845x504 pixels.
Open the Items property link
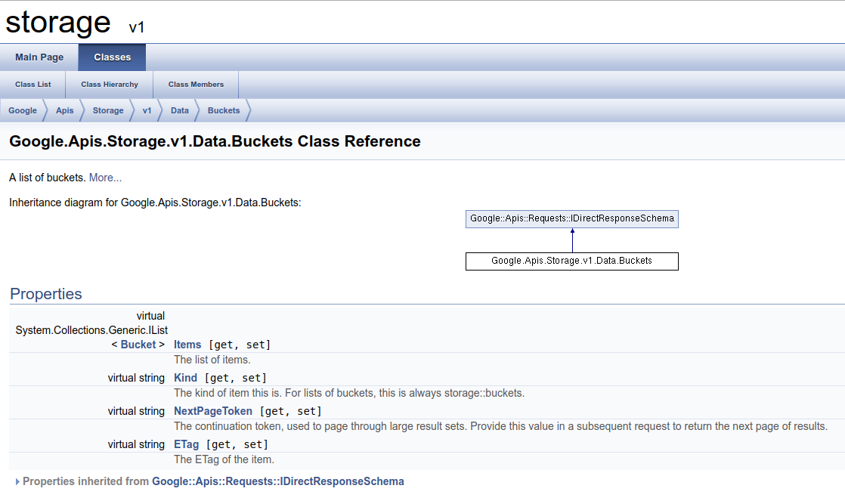coord(187,345)
